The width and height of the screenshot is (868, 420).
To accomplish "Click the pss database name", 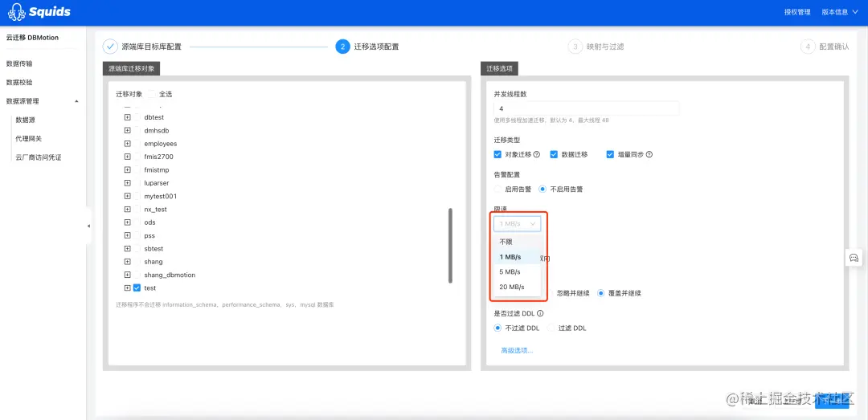I will pyautogui.click(x=149, y=235).
